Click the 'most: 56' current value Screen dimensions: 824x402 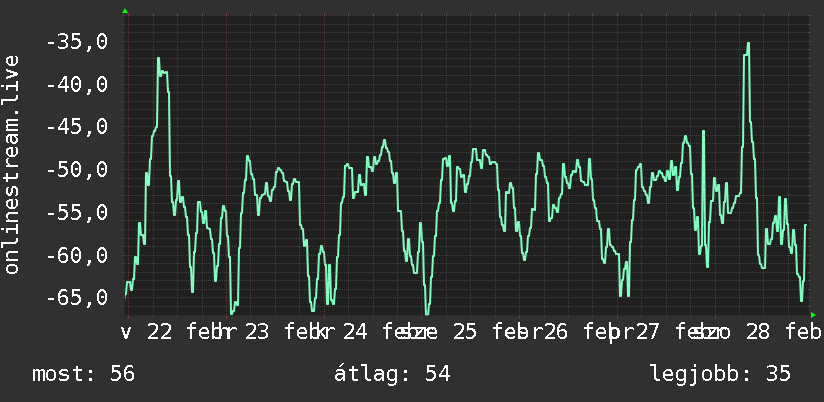pos(84,374)
